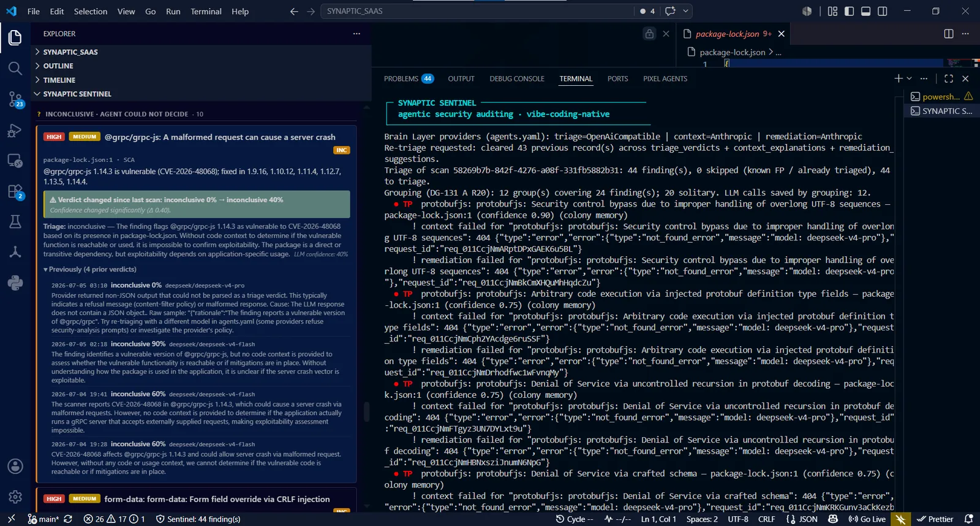The height and width of the screenshot is (526, 980).
Task: Open the new terminal launch profile dropdown
Action: point(910,78)
